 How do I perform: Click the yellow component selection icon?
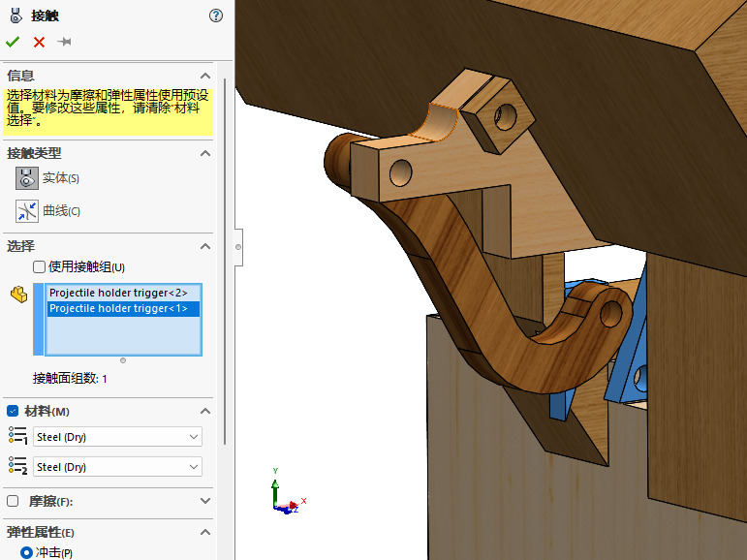(18, 295)
